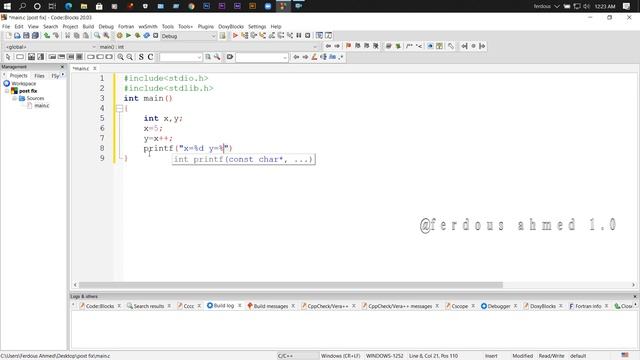Viewport: 640px width, 360px height.
Task: Click the Replace toolbar icon
Action: point(106,36)
